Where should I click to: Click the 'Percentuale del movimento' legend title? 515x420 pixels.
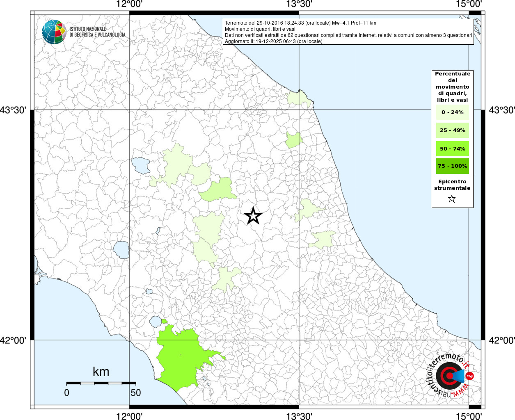452,87
